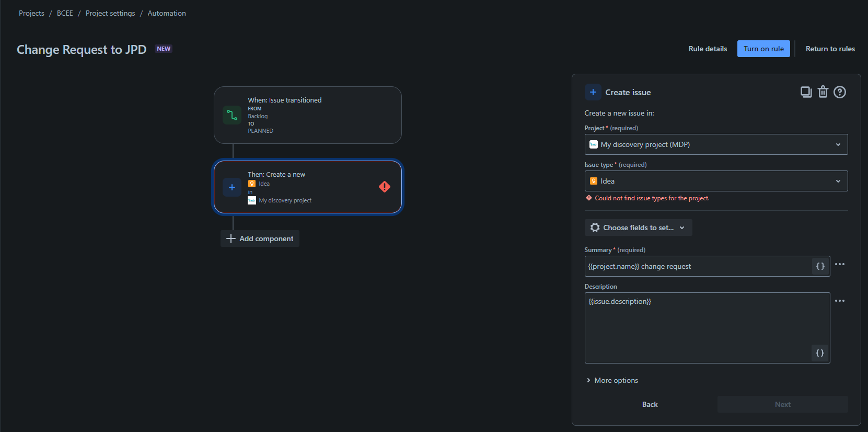
Task: Go to BCEE breadcrumb
Action: coord(65,13)
